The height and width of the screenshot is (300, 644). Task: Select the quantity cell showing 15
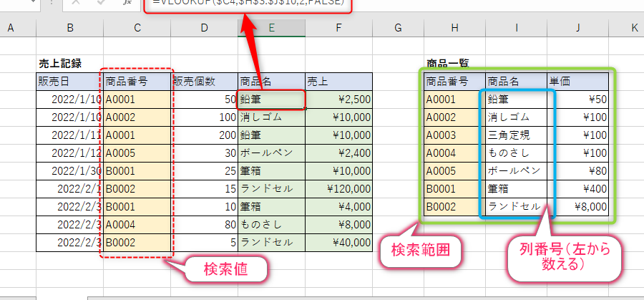[x=205, y=189]
